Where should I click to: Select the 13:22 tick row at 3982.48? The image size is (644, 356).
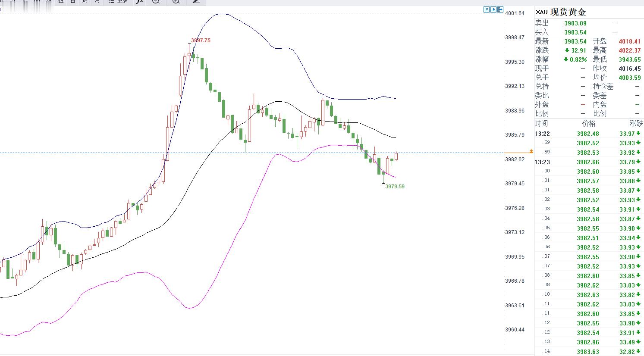click(x=589, y=134)
